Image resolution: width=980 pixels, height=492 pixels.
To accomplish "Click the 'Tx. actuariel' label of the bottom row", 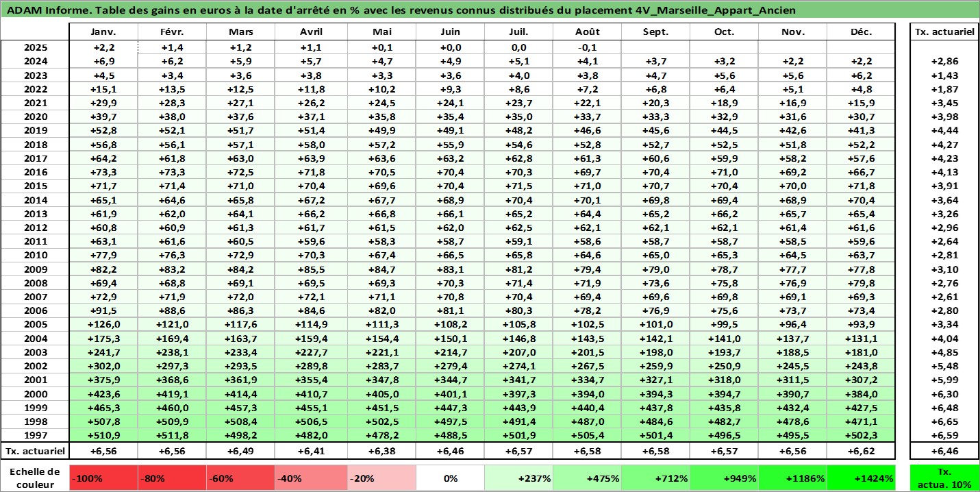I will click(x=35, y=451).
